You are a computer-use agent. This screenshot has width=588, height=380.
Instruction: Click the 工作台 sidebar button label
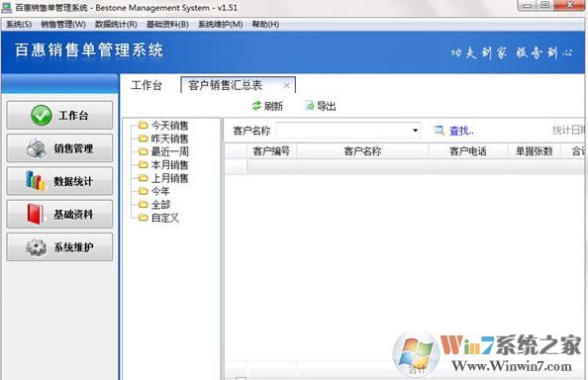[73, 116]
